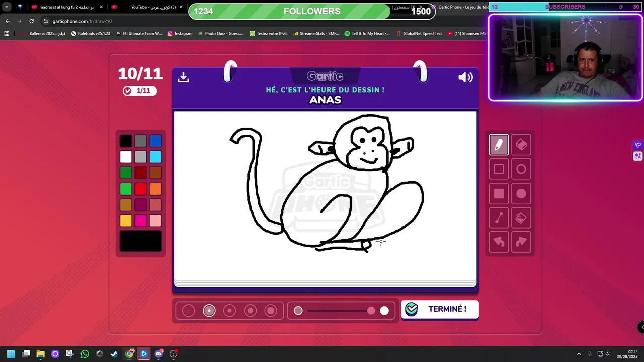Image resolution: width=644 pixels, height=362 pixels.
Task: Open the Paletools v25.1.23 bookmark
Action: pos(91,34)
